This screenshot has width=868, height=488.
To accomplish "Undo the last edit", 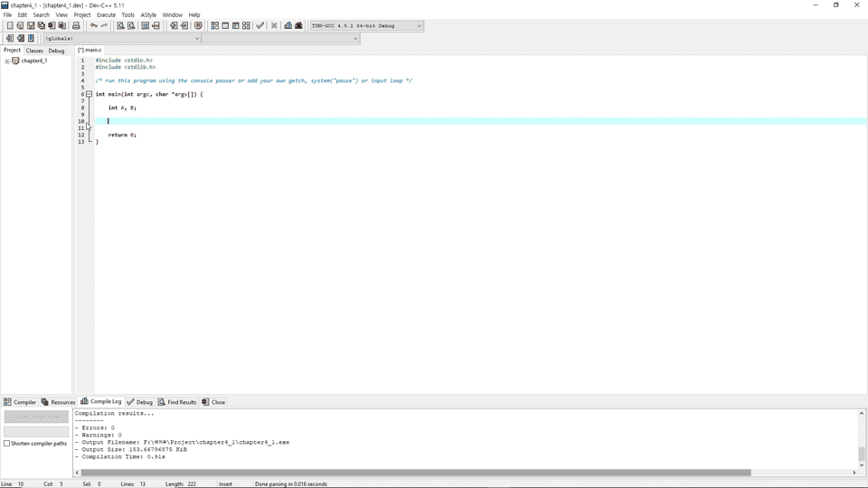I will click(x=93, y=25).
